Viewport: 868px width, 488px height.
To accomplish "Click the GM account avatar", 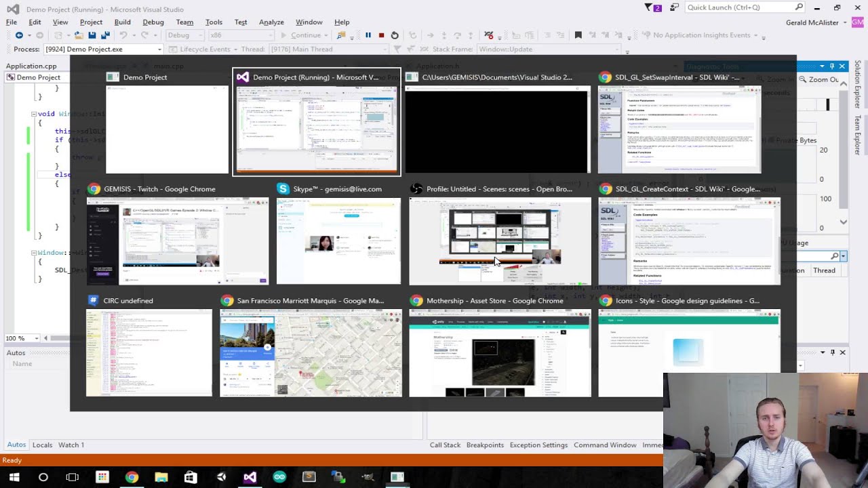I will click(x=858, y=22).
